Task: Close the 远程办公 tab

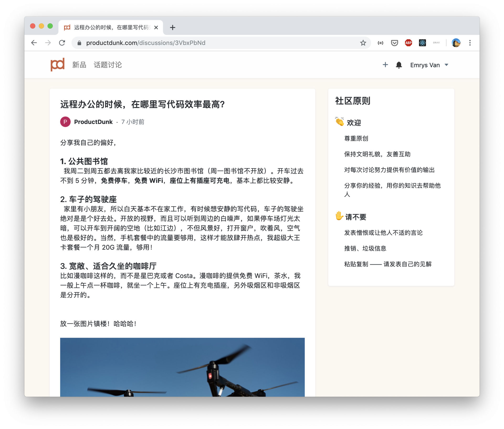Action: pyautogui.click(x=156, y=27)
